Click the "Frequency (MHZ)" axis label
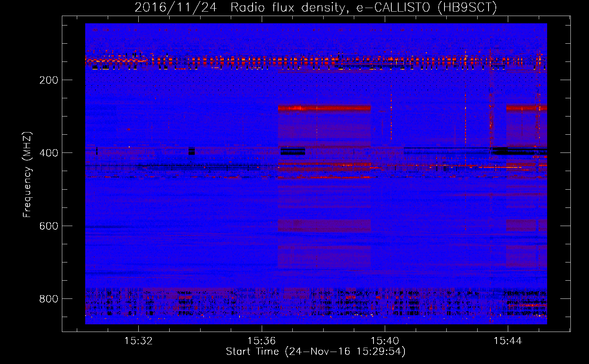589x364 pixels. pyautogui.click(x=27, y=174)
